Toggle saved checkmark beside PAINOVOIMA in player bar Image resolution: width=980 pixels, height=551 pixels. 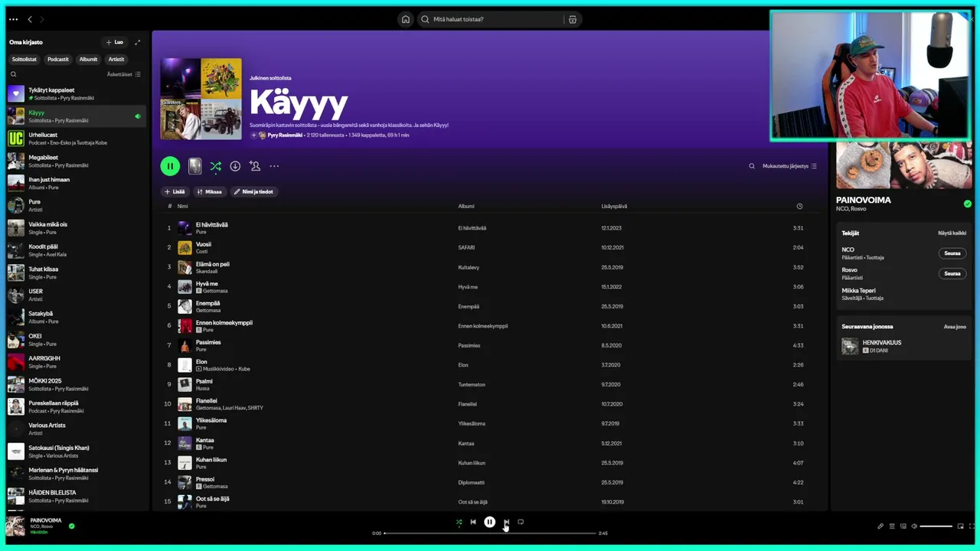(72, 527)
